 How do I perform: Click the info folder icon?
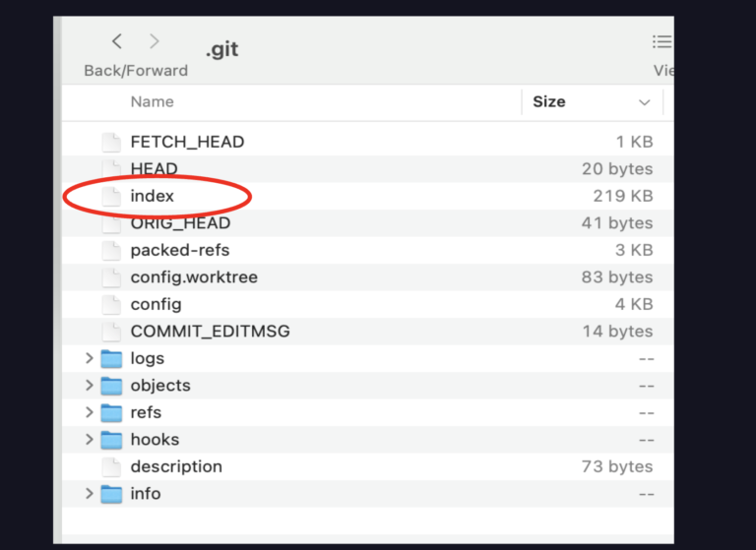coord(111,494)
